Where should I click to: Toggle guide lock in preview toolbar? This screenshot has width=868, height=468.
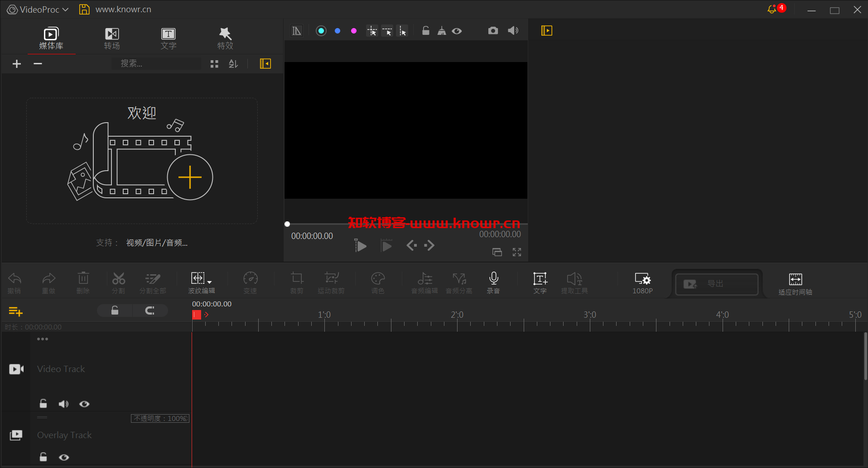[426, 31]
